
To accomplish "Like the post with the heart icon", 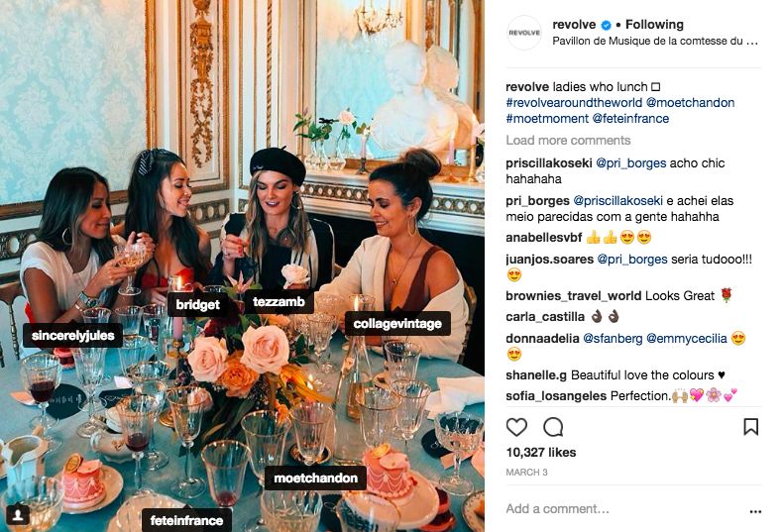I will point(516,427).
